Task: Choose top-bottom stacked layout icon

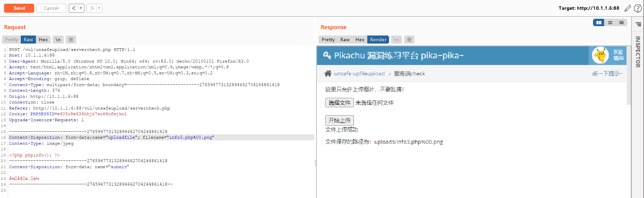Action: tap(610, 22)
